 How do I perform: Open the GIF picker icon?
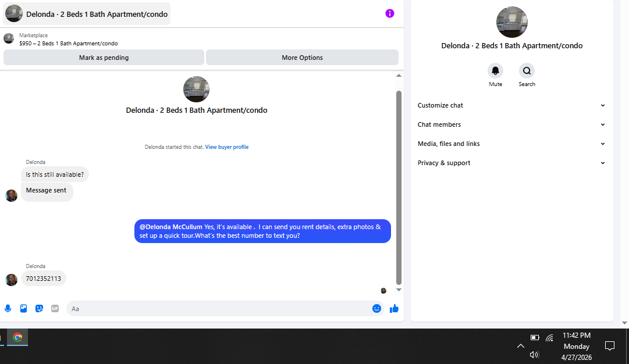tap(55, 308)
